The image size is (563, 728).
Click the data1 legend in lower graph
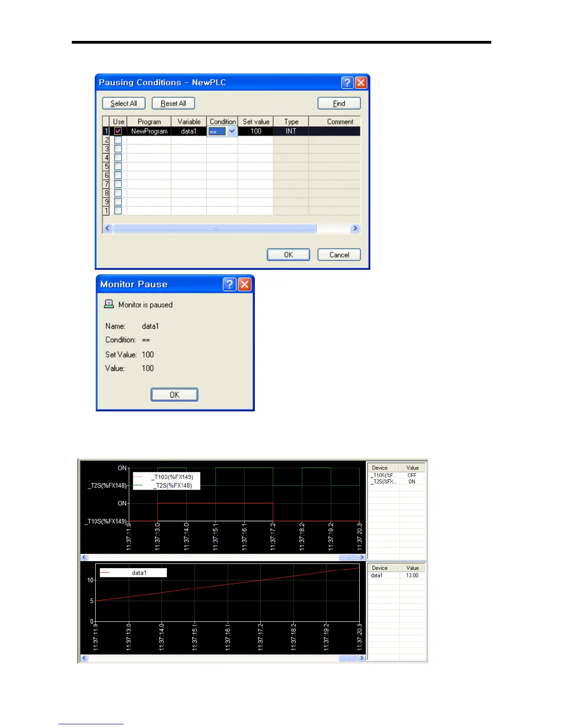pos(133,573)
